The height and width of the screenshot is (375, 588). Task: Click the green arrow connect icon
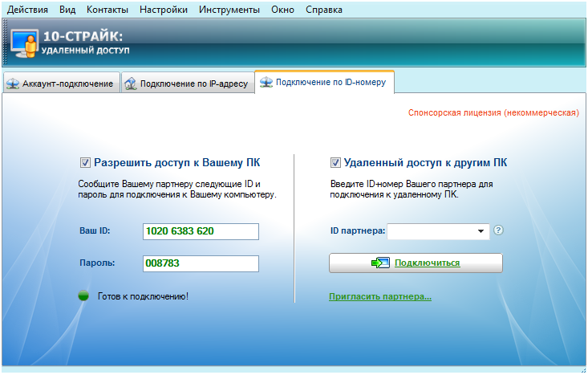pos(380,263)
